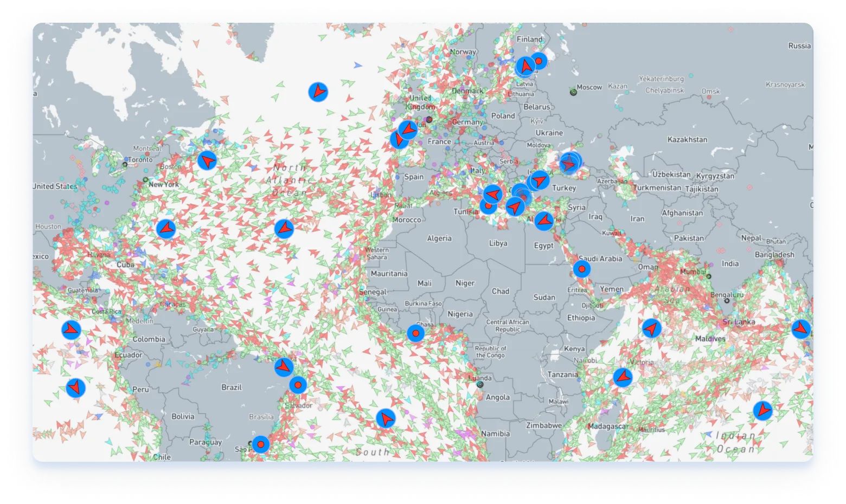
Task: Click the Saudi Arabia label
Action: (600, 259)
